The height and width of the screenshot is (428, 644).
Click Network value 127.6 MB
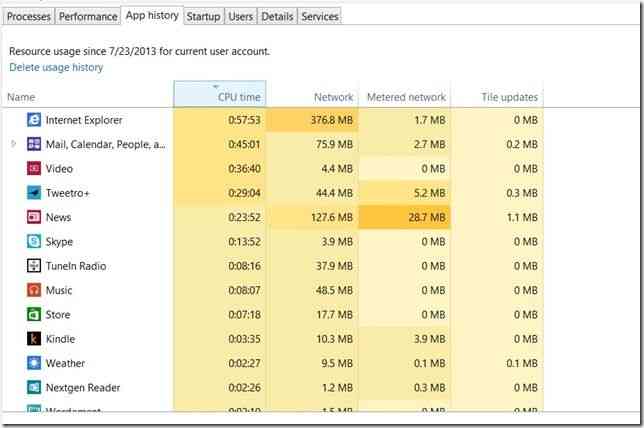click(332, 217)
